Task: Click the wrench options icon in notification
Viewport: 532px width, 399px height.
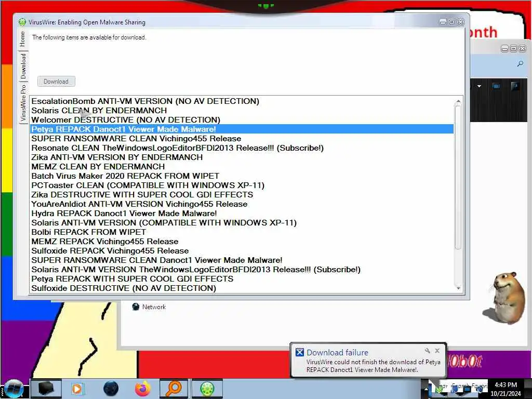Action: point(427,351)
